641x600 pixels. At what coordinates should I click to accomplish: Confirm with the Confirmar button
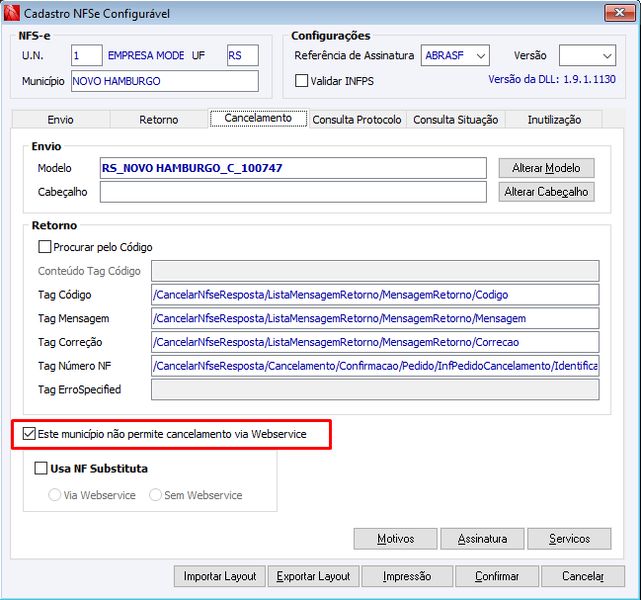(497, 576)
